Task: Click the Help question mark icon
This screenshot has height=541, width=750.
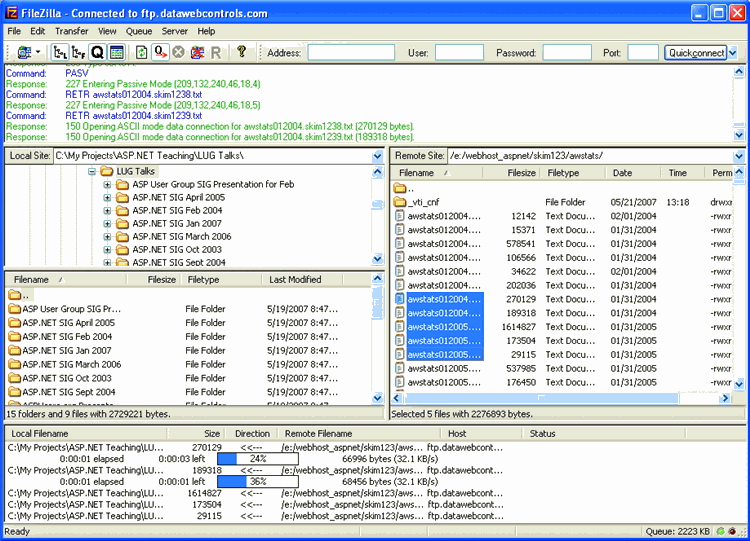Action: click(x=242, y=51)
